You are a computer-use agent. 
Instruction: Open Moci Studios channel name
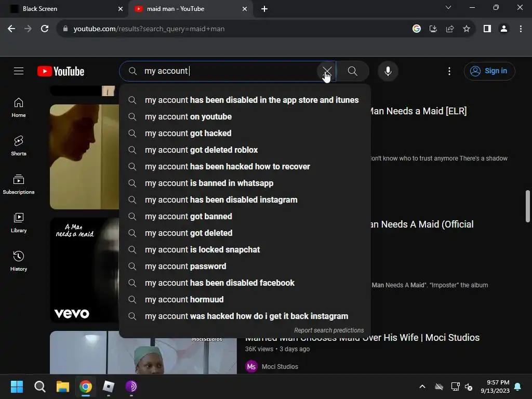[x=280, y=367]
